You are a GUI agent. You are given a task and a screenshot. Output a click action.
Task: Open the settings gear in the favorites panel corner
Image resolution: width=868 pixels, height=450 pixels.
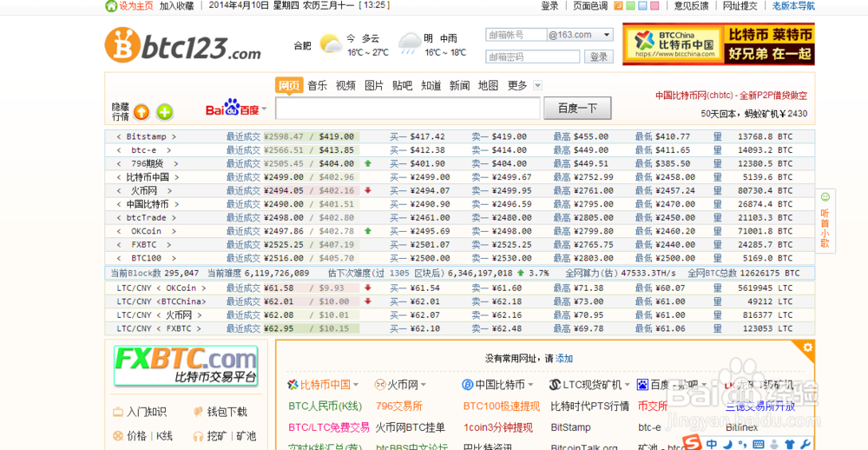(x=807, y=347)
